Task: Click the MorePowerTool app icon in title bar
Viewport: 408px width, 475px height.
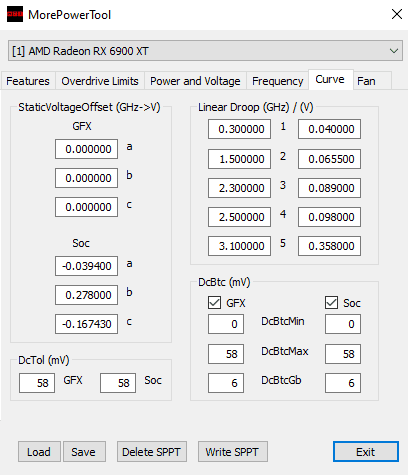Action: pyautogui.click(x=15, y=14)
